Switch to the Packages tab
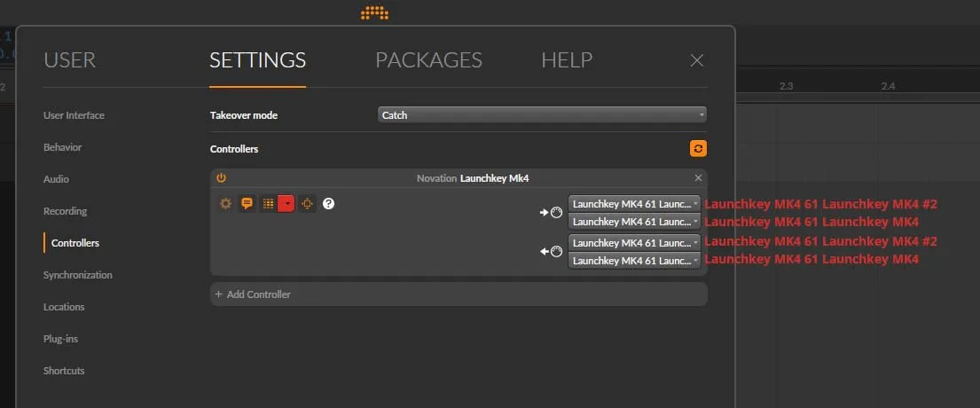Screen dimensions: 980x408 428,60
